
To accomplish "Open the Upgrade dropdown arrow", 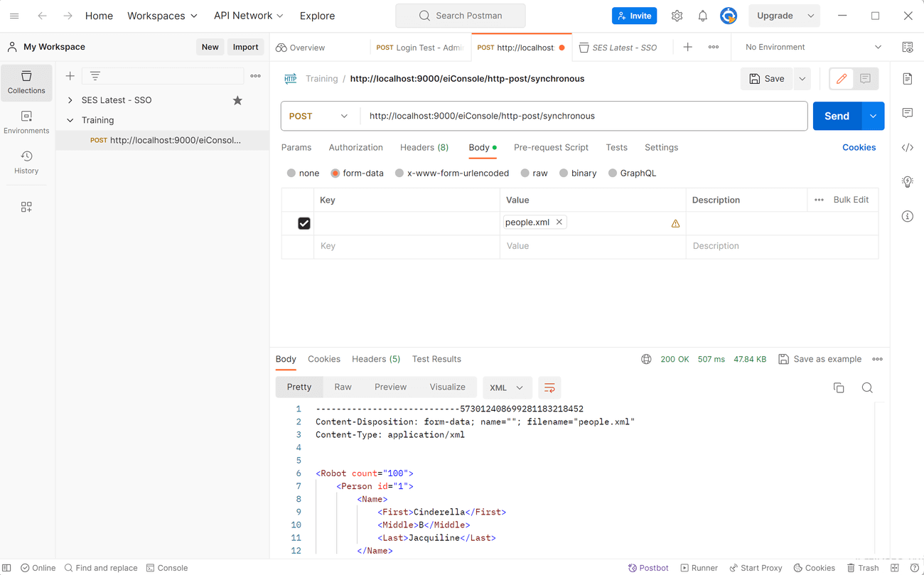I will coord(810,16).
